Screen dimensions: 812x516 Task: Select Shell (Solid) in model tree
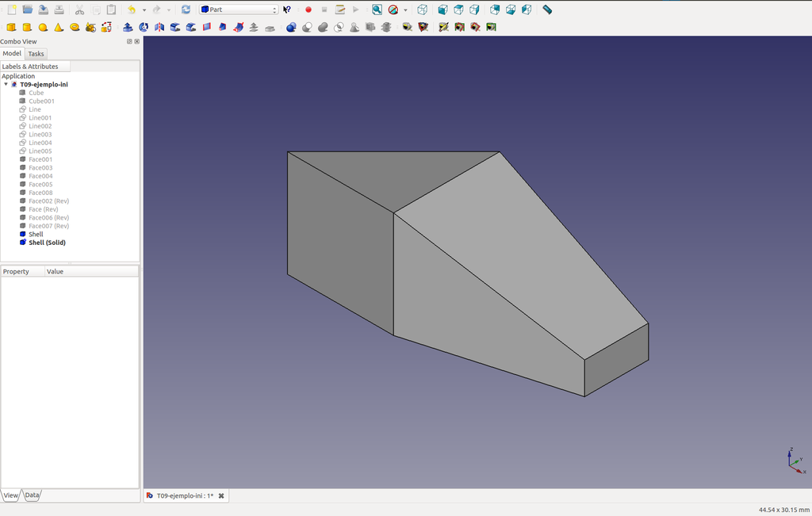tap(47, 243)
